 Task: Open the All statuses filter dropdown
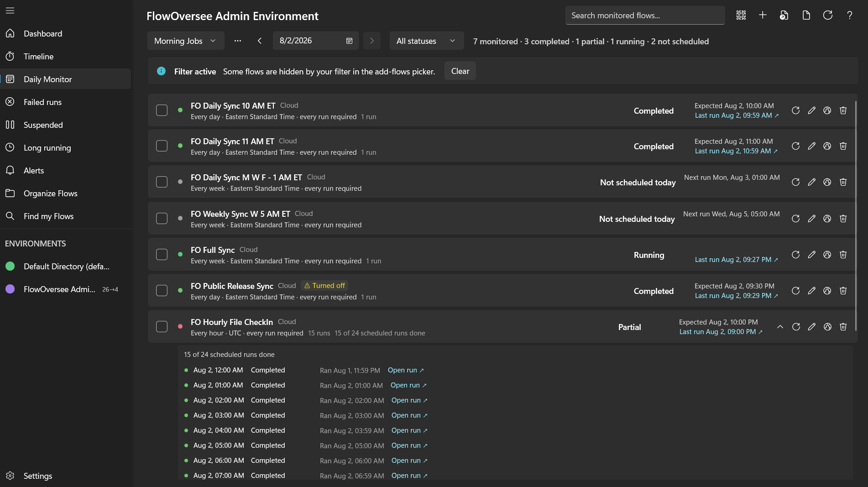(427, 41)
